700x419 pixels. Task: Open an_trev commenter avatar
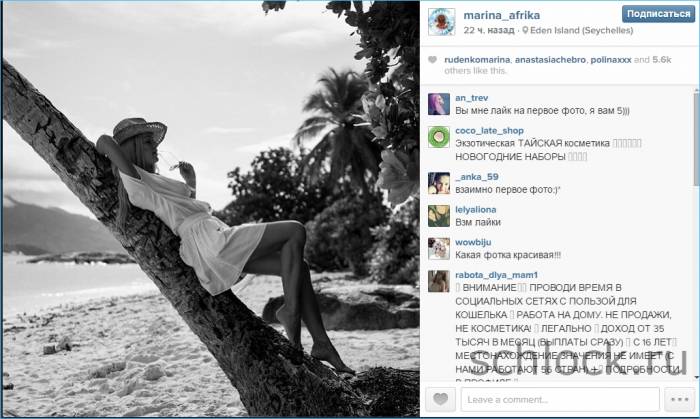(x=439, y=104)
